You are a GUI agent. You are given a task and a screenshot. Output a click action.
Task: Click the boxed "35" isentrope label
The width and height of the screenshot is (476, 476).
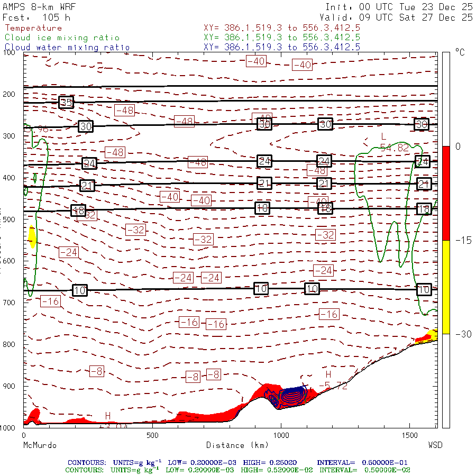point(66,102)
